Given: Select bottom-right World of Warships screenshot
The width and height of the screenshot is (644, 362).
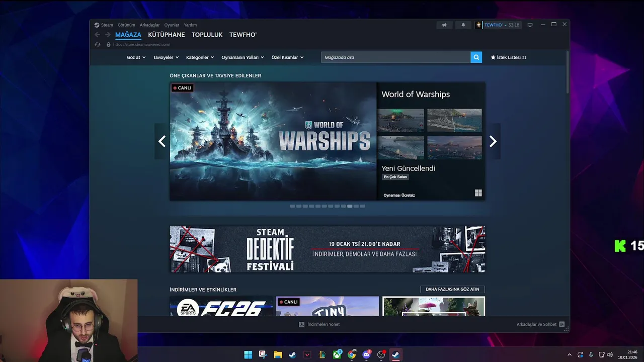Looking at the screenshot, I should point(454,148).
